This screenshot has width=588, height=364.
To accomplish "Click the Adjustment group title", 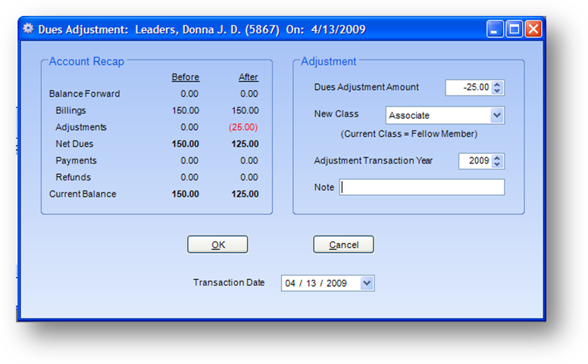I will 329,61.
